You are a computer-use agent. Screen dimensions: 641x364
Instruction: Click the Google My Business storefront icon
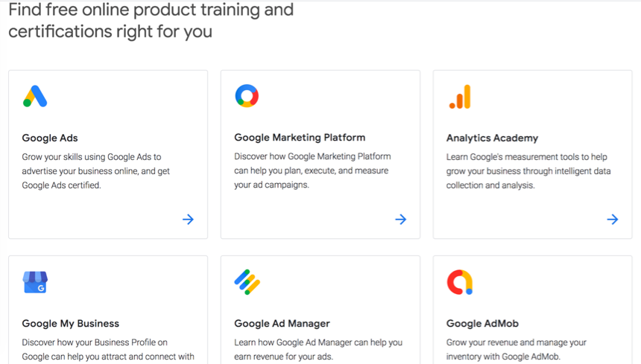[x=35, y=282]
